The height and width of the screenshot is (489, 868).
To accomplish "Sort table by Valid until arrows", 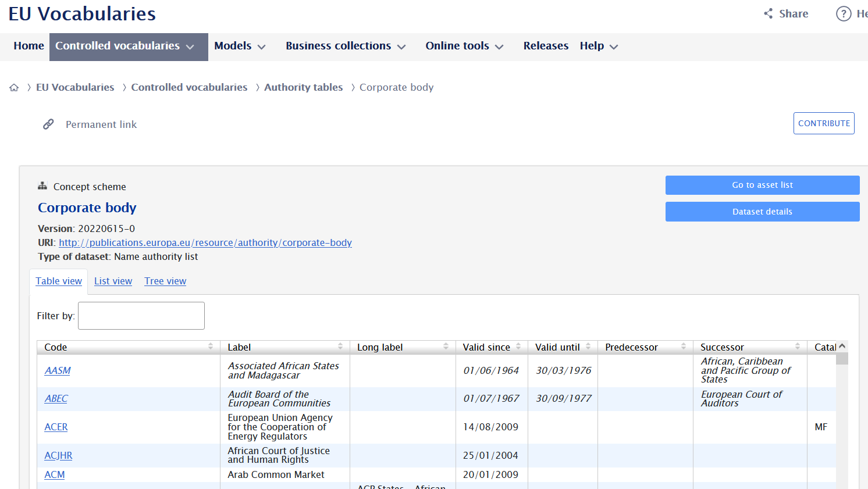I will (588, 347).
